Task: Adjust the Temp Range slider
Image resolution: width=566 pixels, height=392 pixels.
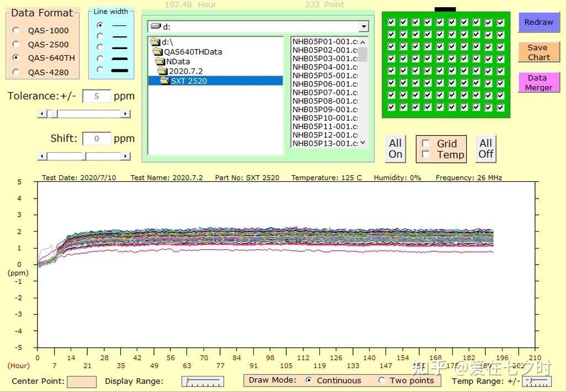Action: coord(537,382)
